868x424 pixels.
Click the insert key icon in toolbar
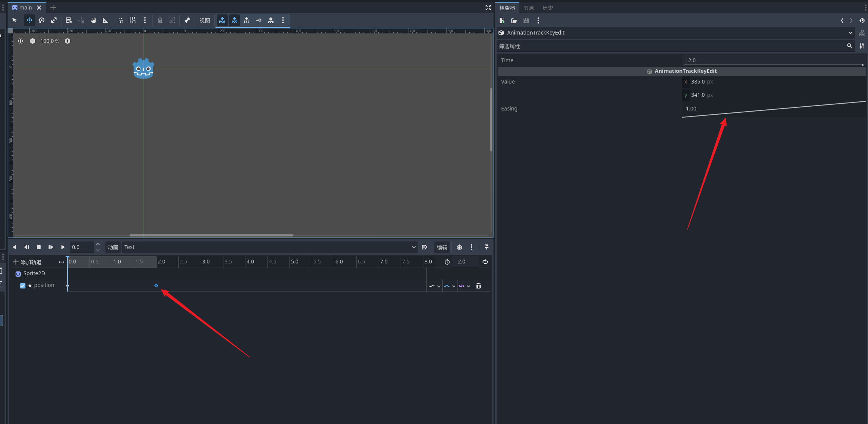pyautogui.click(x=259, y=20)
